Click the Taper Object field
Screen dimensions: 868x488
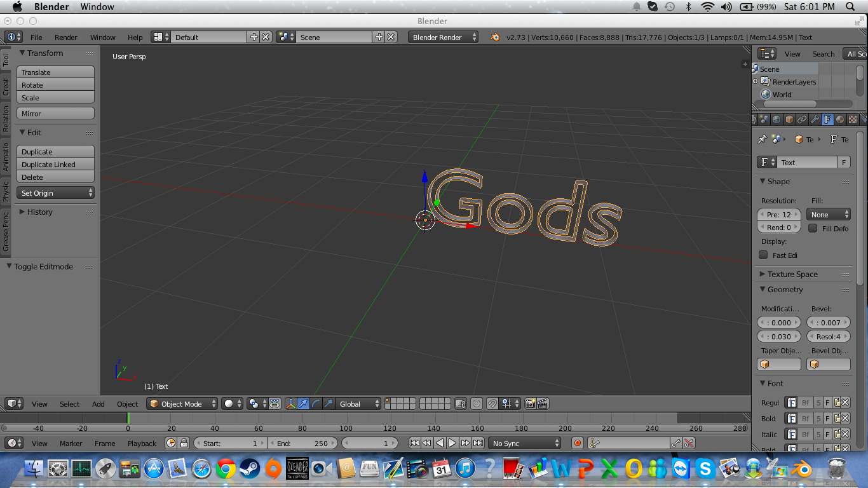click(779, 364)
